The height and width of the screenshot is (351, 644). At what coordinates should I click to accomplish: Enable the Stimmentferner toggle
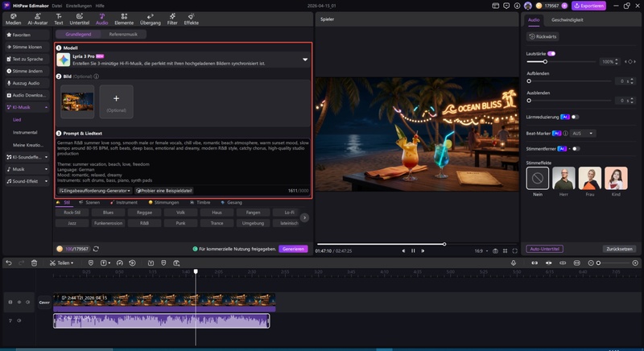(x=575, y=148)
